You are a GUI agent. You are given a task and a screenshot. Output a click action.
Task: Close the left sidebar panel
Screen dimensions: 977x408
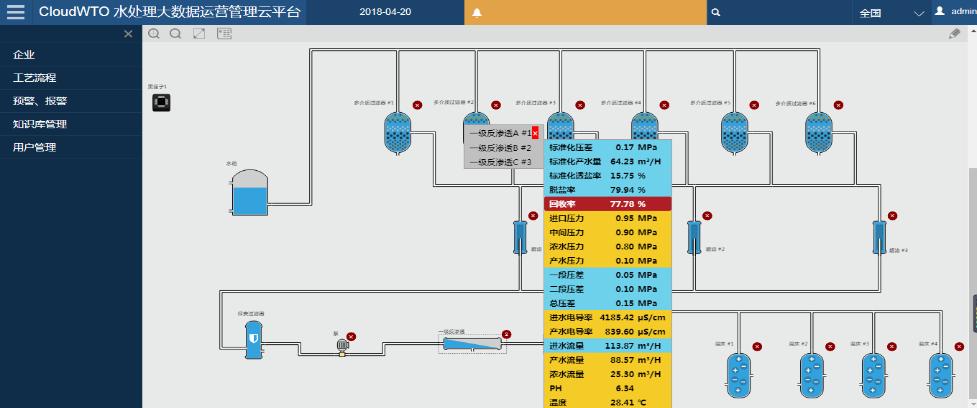click(x=127, y=34)
